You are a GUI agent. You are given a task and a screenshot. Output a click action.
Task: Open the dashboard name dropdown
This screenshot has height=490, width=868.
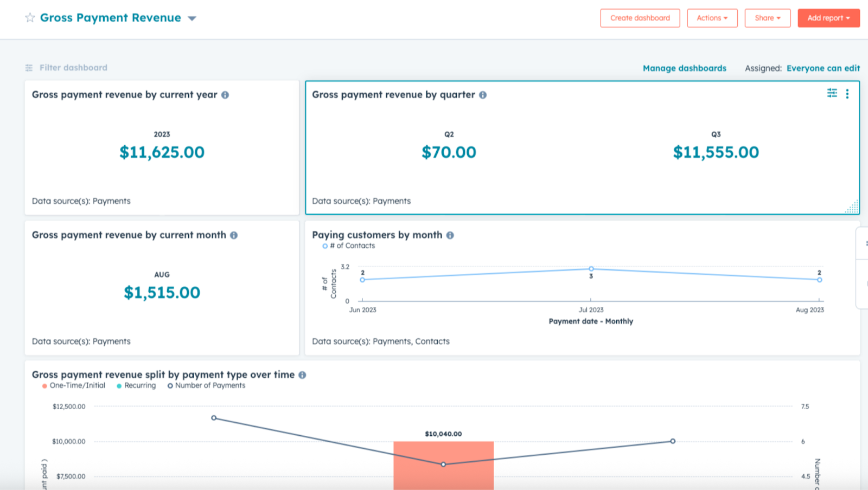pos(192,17)
